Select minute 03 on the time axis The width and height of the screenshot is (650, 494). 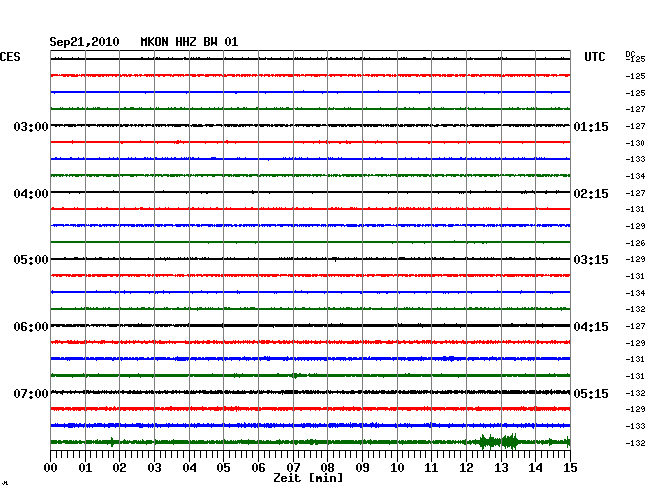(154, 467)
